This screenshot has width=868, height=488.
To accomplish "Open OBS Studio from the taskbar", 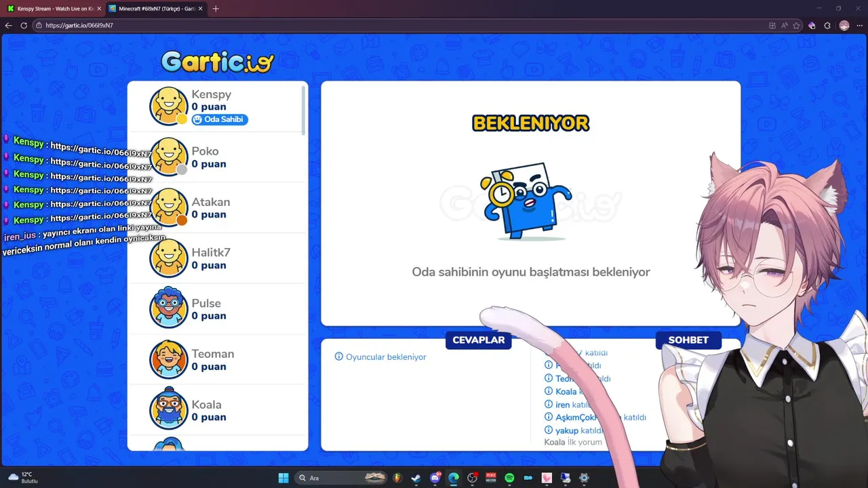I will click(473, 478).
